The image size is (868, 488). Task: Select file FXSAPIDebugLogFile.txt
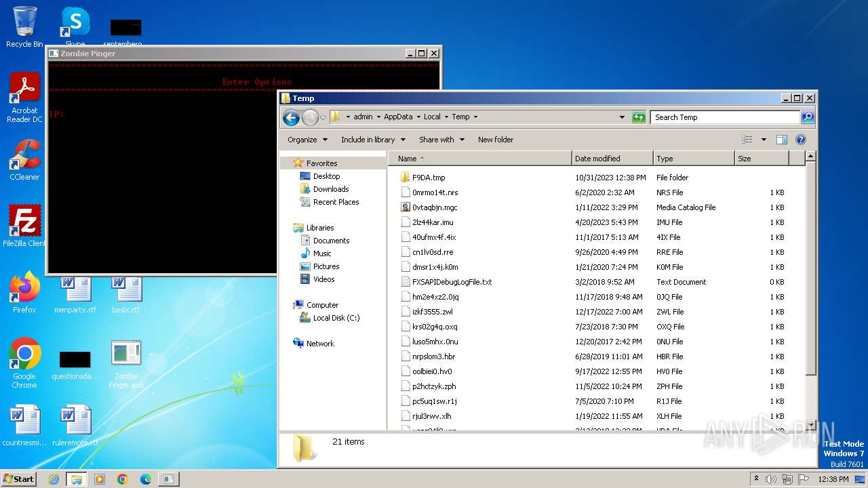[x=452, y=282]
